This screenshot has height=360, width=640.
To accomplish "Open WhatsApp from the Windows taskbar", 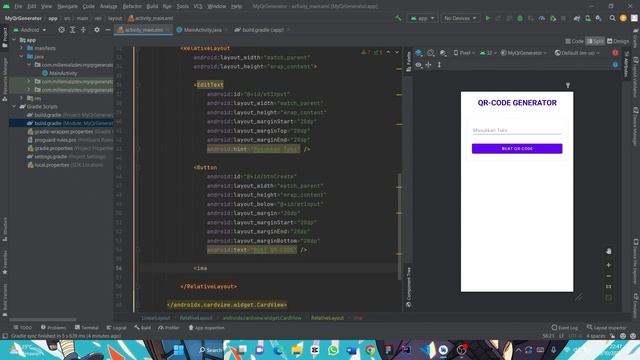I will pyautogui.click(x=333, y=350).
